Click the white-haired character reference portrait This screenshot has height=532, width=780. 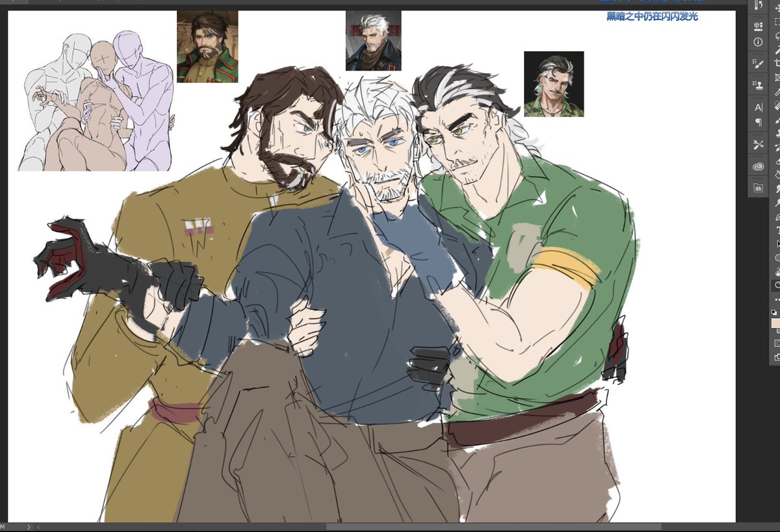(373, 40)
